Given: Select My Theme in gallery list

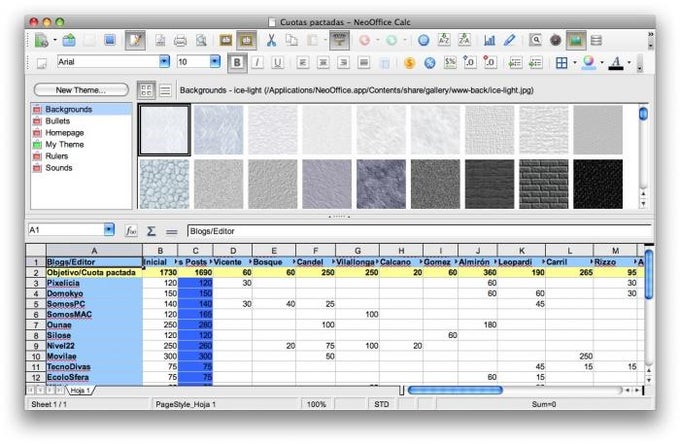Looking at the screenshot, I should coord(82,144).
